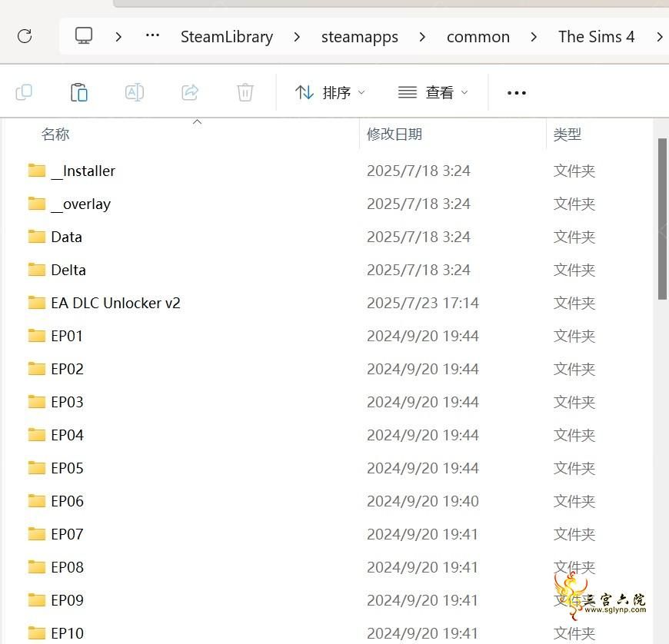669x644 pixels.
Task: Sort by the 名称 column header
Action: 55,134
